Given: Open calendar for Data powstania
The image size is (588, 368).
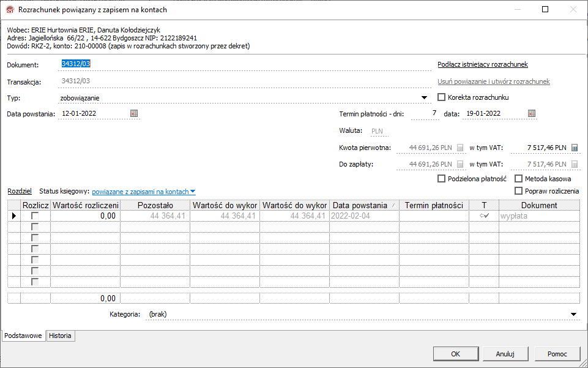Looking at the screenshot, I should click(x=134, y=113).
